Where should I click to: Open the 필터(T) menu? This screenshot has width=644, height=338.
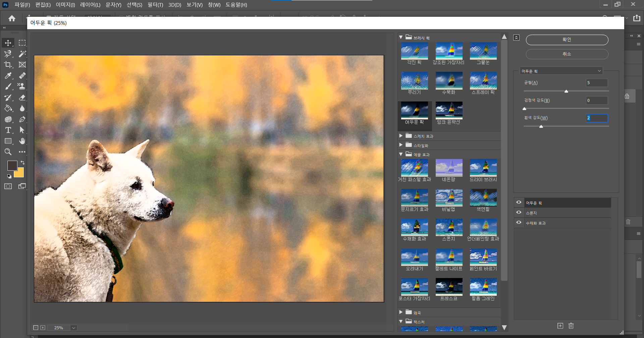155,5
